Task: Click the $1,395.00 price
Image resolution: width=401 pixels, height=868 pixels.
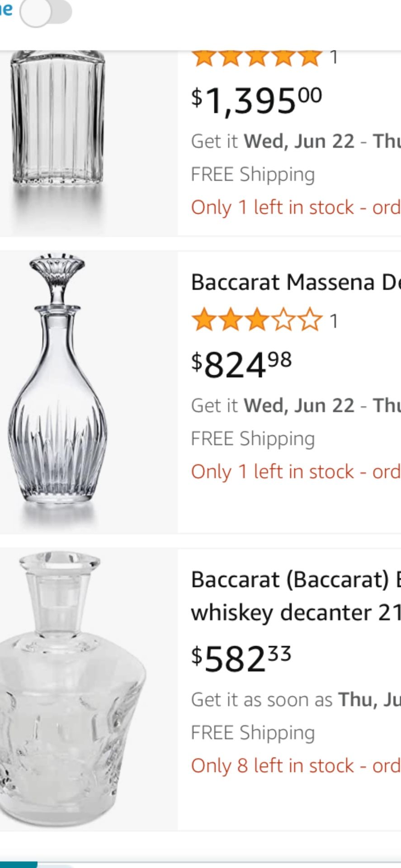Action: pyautogui.click(x=257, y=101)
